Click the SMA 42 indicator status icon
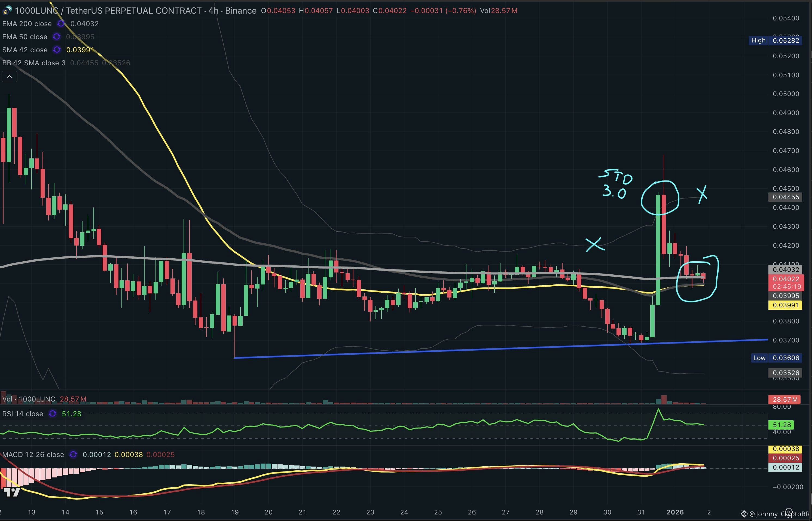Viewport: 812px width, 521px height. [57, 50]
